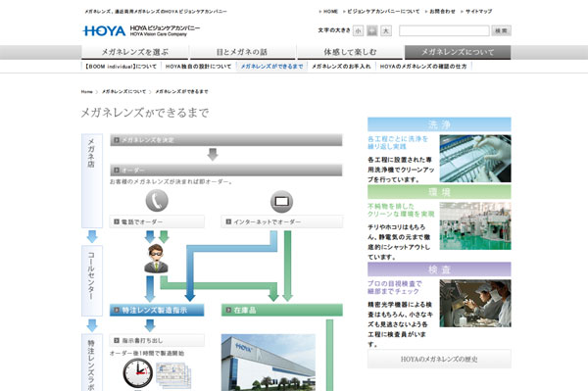Screen dimensions: 588x391
Task: Click the オーダー gray step bar
Action: (x=226, y=170)
